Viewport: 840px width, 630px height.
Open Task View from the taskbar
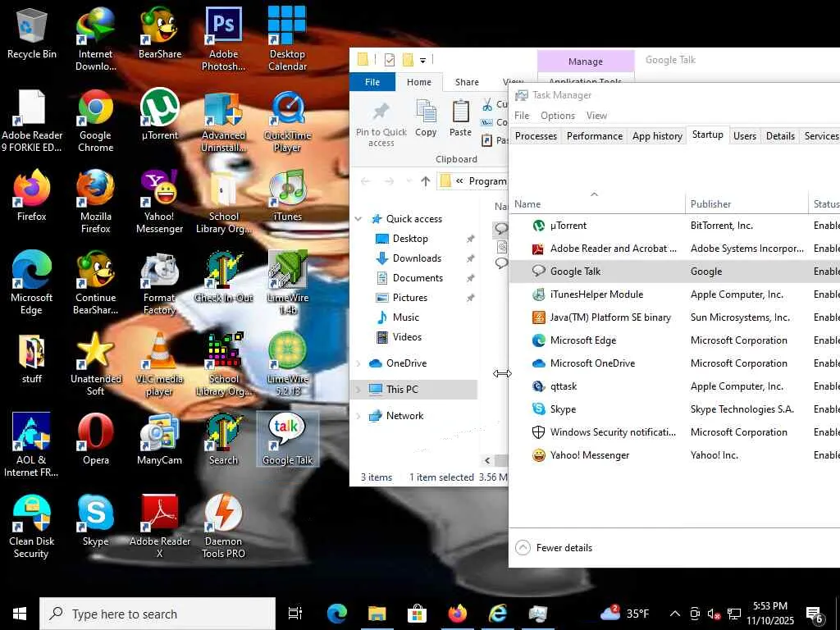click(x=295, y=614)
